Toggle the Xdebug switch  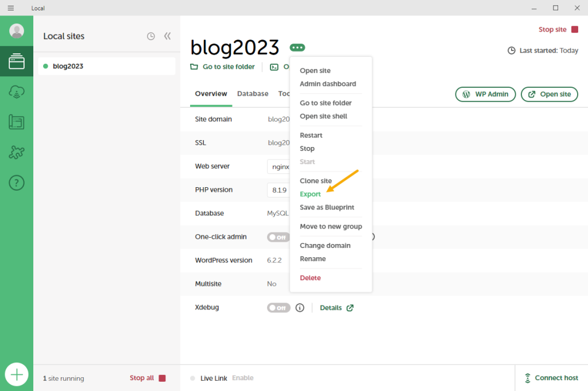tap(278, 308)
